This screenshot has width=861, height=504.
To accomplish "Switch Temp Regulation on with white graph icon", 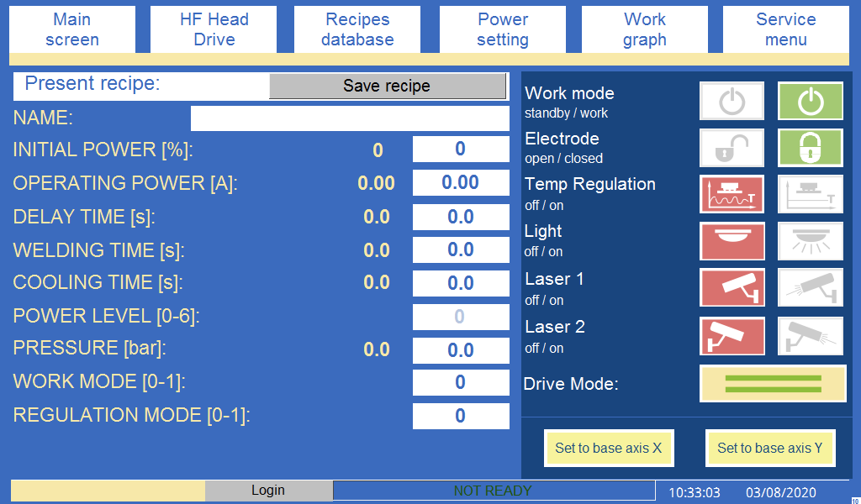I will click(x=810, y=194).
